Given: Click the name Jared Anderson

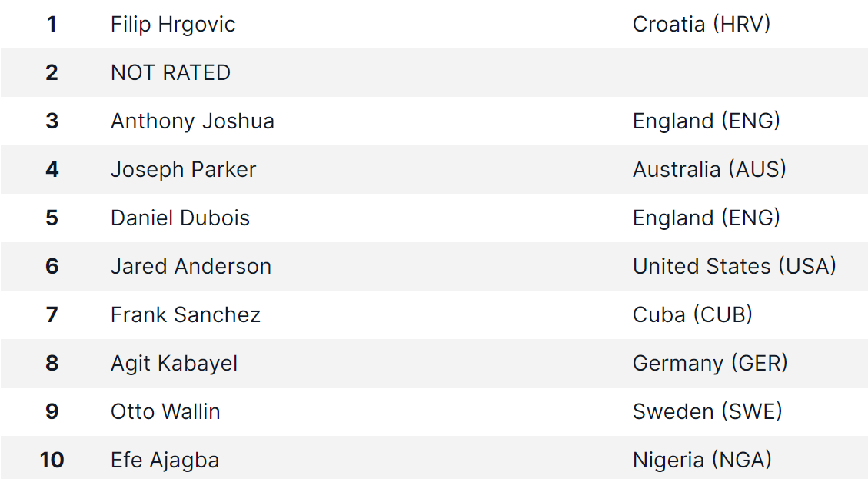Looking at the screenshot, I should coord(191,266).
